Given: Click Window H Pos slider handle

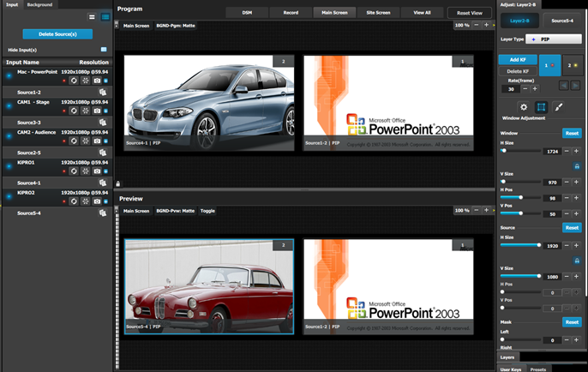Looking at the screenshot, I should pyautogui.click(x=521, y=197).
